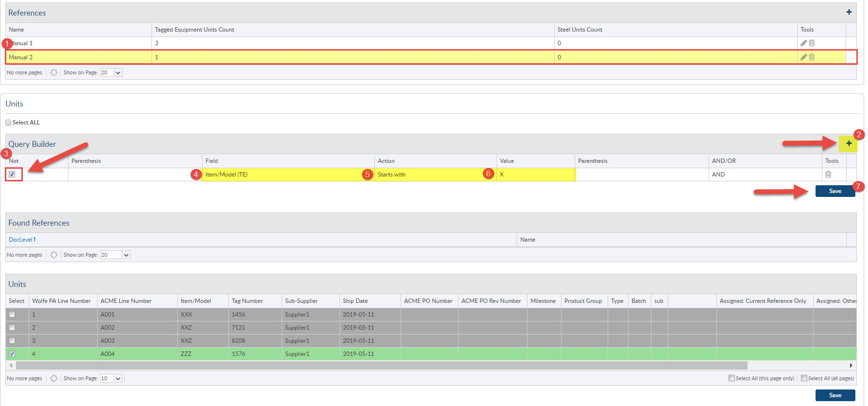Screen dimensions: 868x406
Task: Check Select All (this page only)
Action: [732, 378]
